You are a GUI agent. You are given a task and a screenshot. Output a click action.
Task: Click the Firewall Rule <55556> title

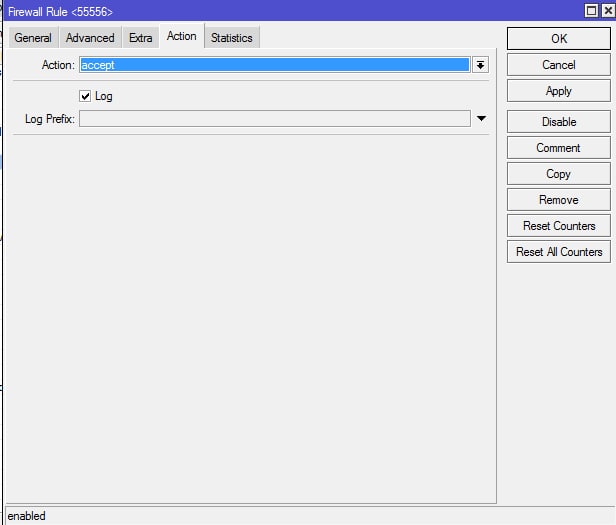click(x=60, y=12)
